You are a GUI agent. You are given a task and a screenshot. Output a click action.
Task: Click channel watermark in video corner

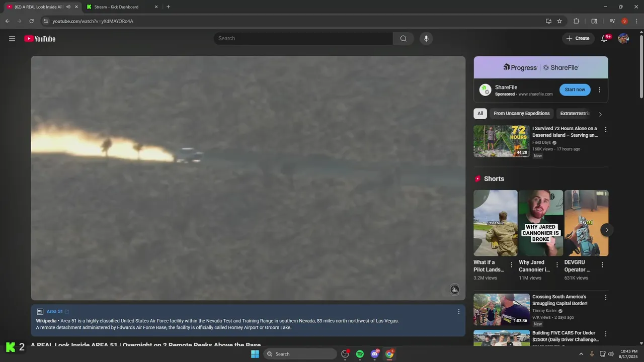pos(454,289)
